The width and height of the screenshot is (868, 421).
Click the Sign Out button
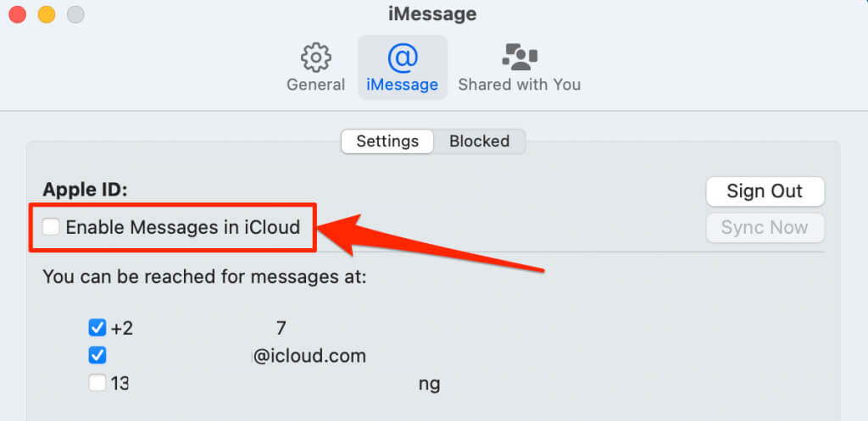(765, 191)
